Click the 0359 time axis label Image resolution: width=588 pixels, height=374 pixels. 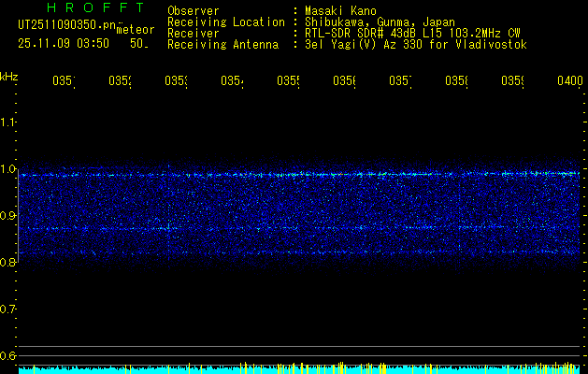click(x=512, y=80)
